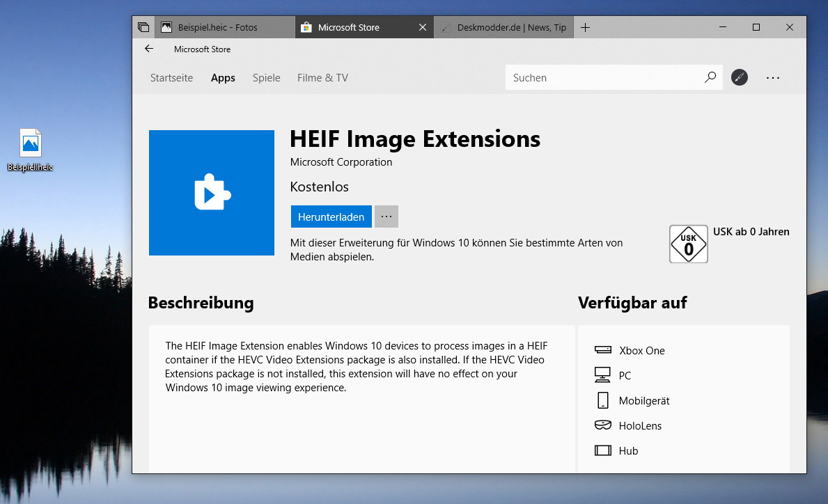Click the Hub device icon
This screenshot has height=504, width=828.
602,450
